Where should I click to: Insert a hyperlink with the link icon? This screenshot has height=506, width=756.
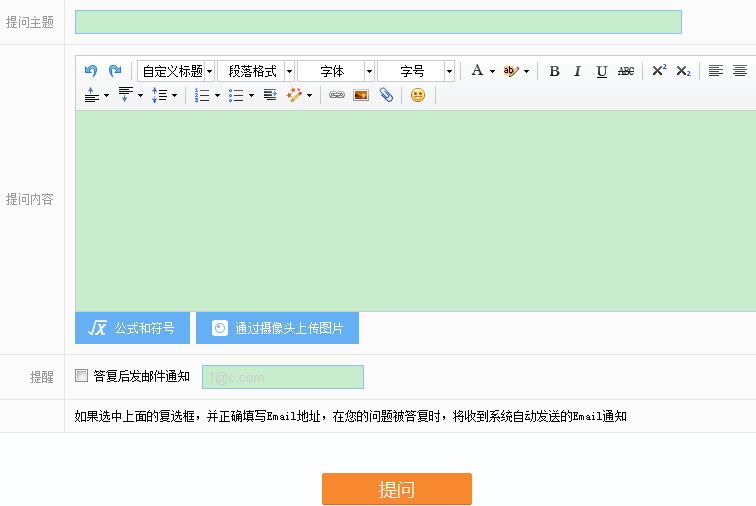tap(337, 96)
